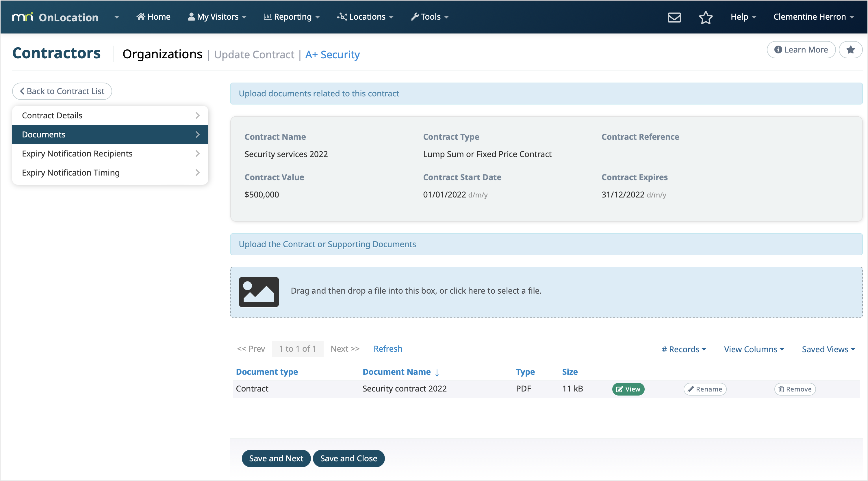Click Save and Next
The width and height of the screenshot is (868, 481).
(276, 458)
